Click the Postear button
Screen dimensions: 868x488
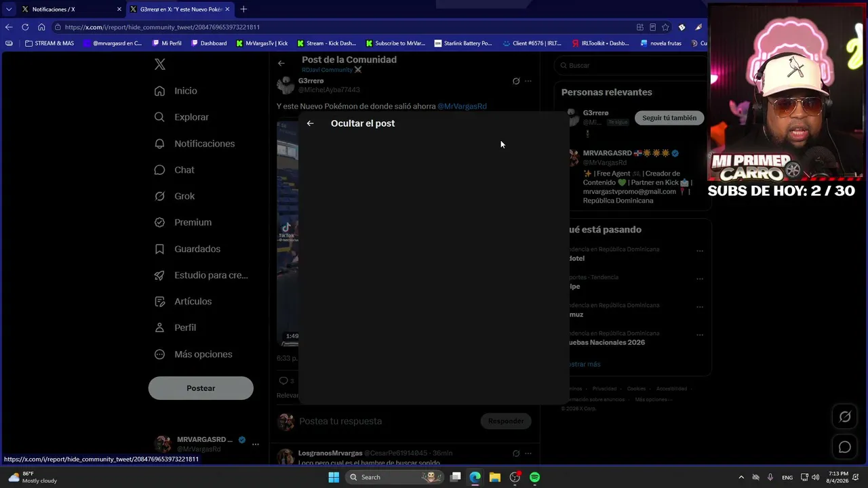coord(201,388)
